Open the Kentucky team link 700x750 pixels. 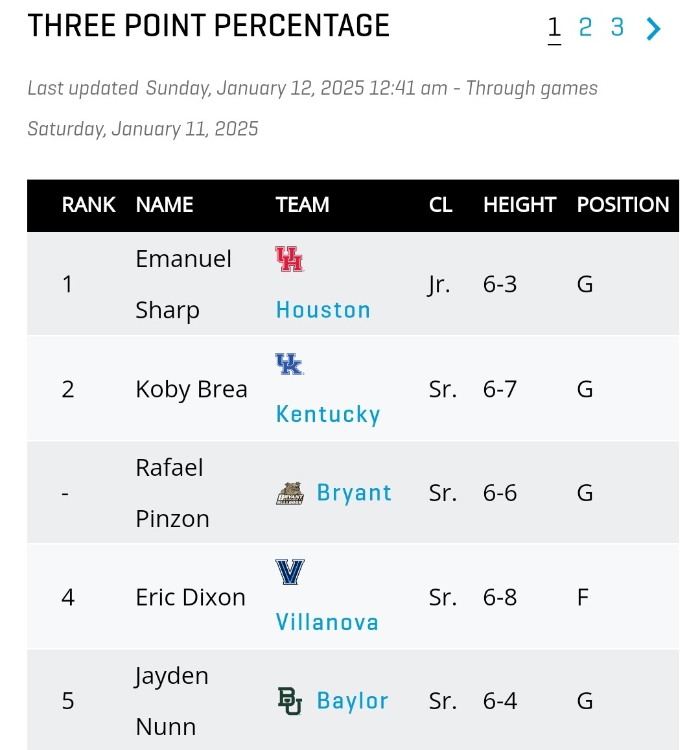click(x=328, y=414)
